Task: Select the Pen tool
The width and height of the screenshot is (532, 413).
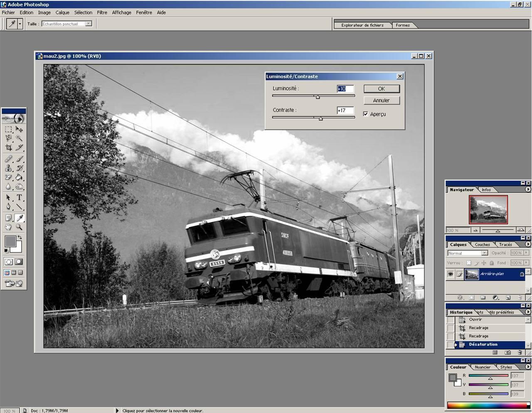Action: 8,207
